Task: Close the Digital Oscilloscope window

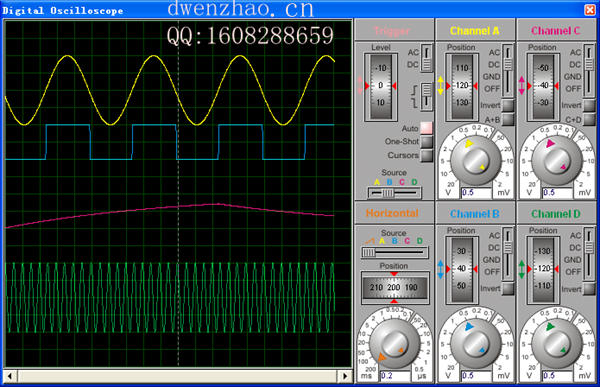Action: pos(590,10)
